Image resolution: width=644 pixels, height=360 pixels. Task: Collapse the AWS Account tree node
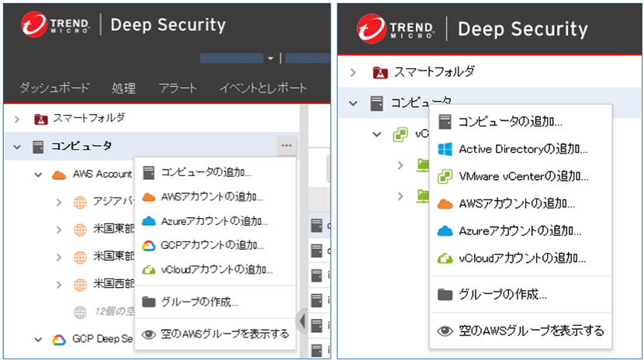click(x=37, y=175)
